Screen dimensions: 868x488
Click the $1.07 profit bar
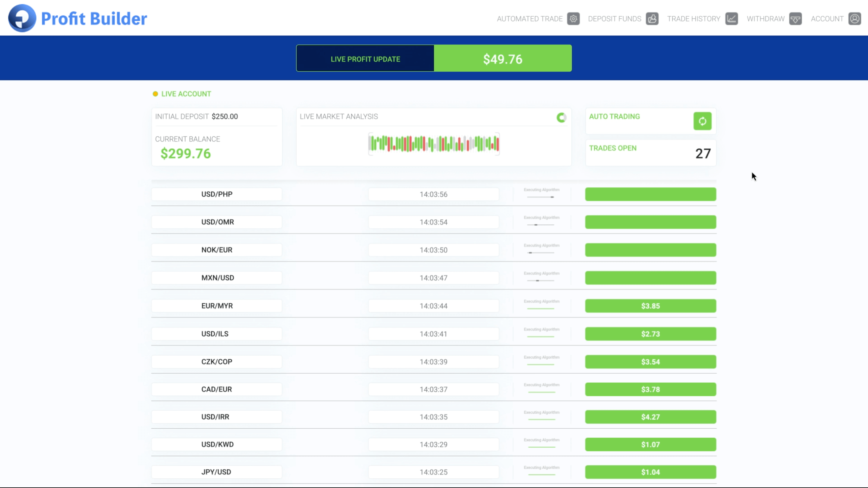(x=651, y=445)
